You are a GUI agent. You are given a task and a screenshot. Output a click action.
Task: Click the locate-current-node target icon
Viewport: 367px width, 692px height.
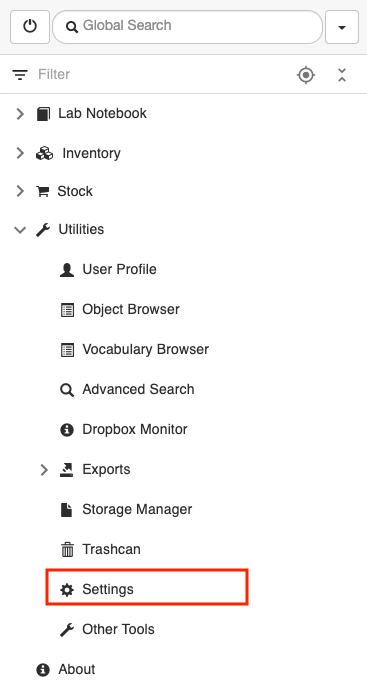pyautogui.click(x=306, y=75)
